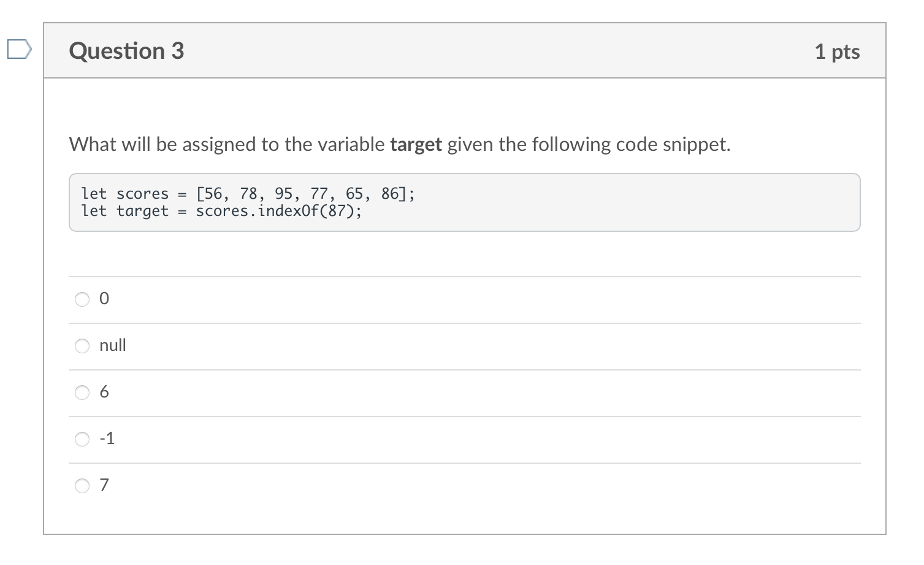This screenshot has height=565, width=924.
Task: Click the question flag bookmark icon
Action: pyautogui.click(x=19, y=50)
